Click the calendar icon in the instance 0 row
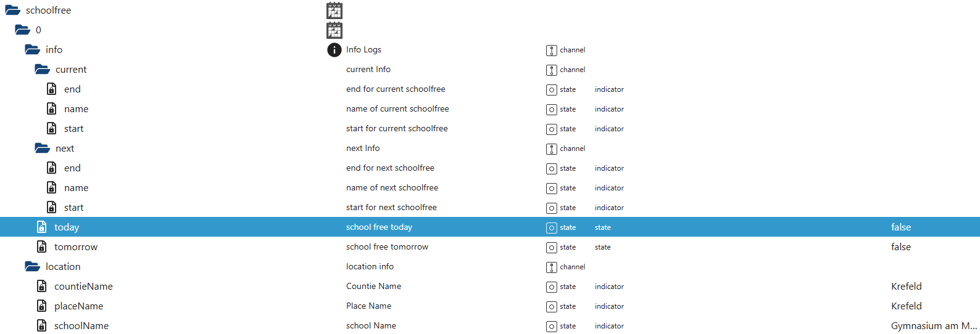Viewport: 980px width, 334px height. tap(334, 30)
